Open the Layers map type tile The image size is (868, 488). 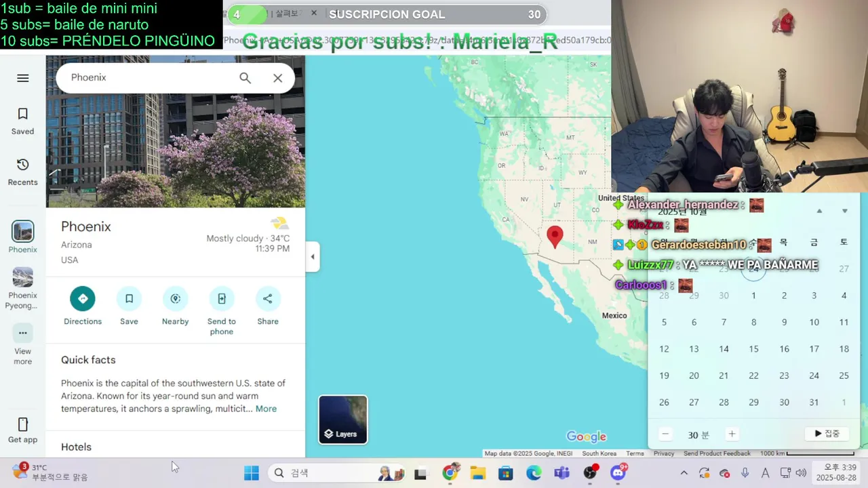(x=343, y=420)
